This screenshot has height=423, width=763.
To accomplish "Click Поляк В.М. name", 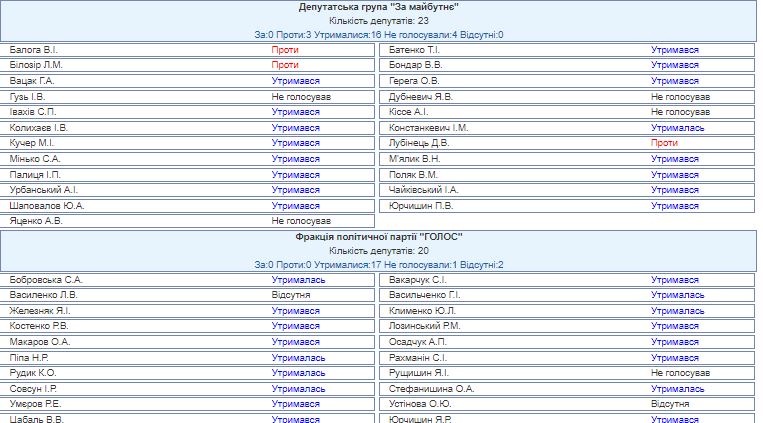I will [x=413, y=175].
